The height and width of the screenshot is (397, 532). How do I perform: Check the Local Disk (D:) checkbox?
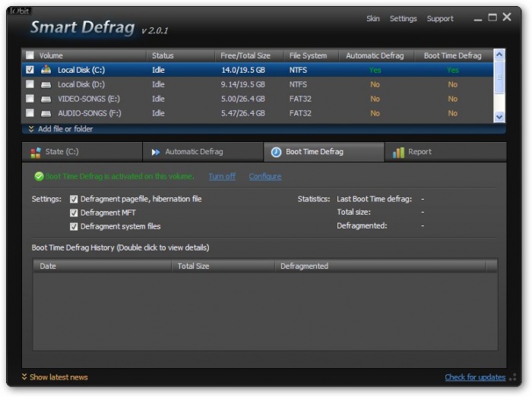(x=30, y=84)
